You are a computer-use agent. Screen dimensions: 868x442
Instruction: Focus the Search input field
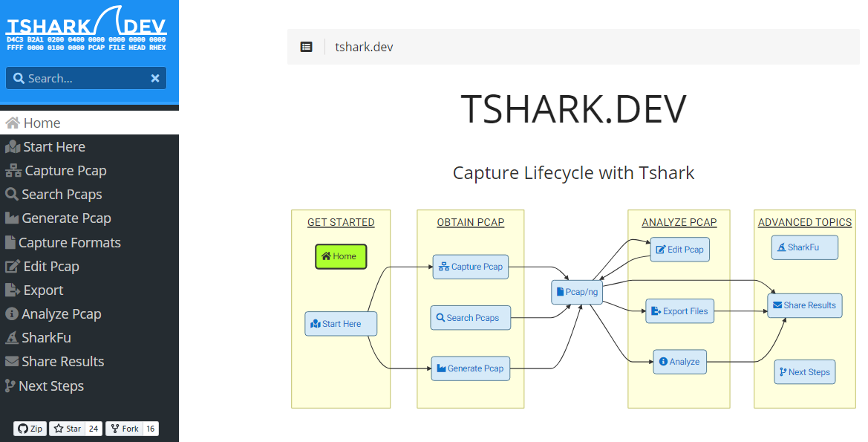pos(86,79)
